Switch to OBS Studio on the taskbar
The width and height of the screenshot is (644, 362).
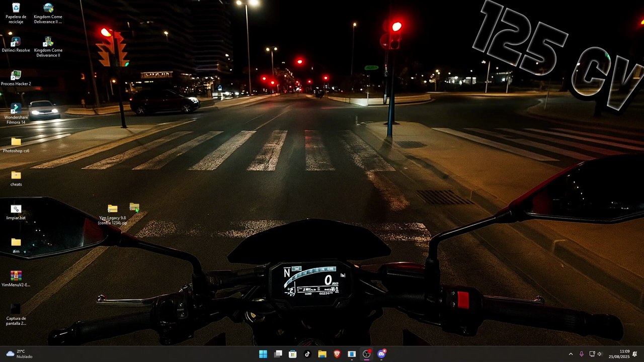click(x=367, y=354)
